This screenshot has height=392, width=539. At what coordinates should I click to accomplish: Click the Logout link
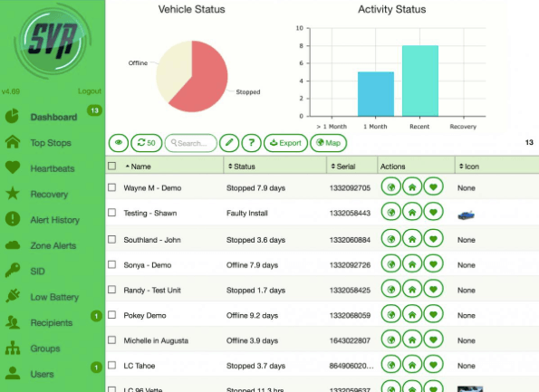click(x=90, y=91)
